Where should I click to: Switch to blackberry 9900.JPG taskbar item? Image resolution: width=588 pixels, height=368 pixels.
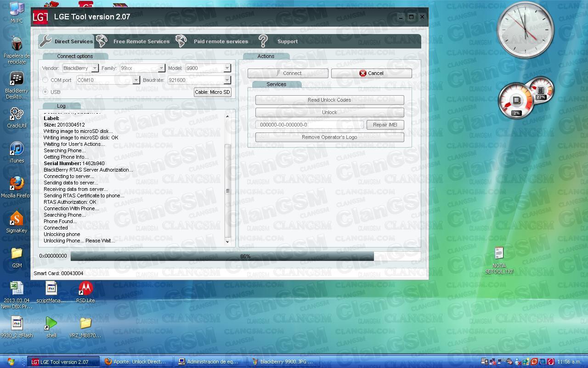(x=284, y=362)
